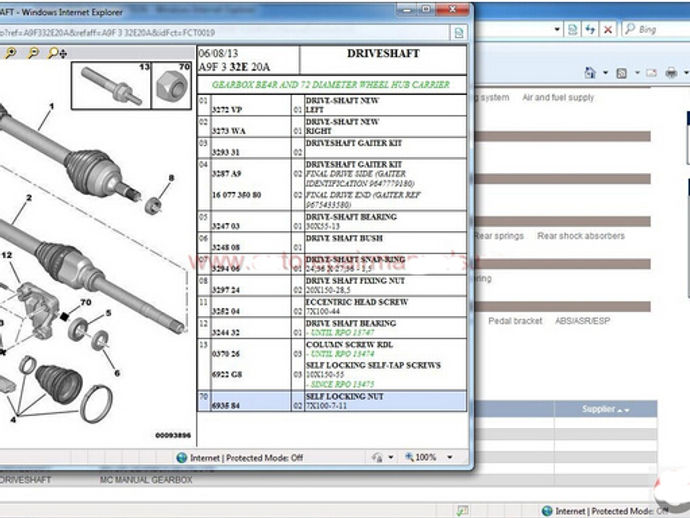Viewport: 690px width, 518px height.
Task: Click callout number 1 in diagram
Action: coord(51,107)
